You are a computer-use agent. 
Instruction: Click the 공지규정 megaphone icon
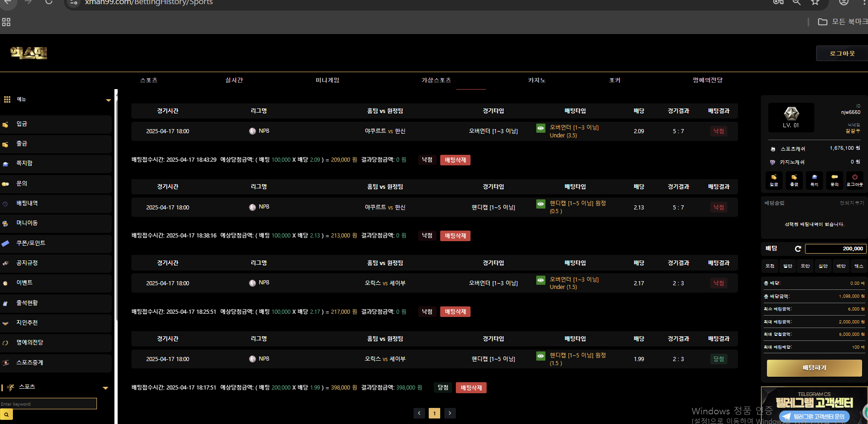pyautogui.click(x=6, y=263)
